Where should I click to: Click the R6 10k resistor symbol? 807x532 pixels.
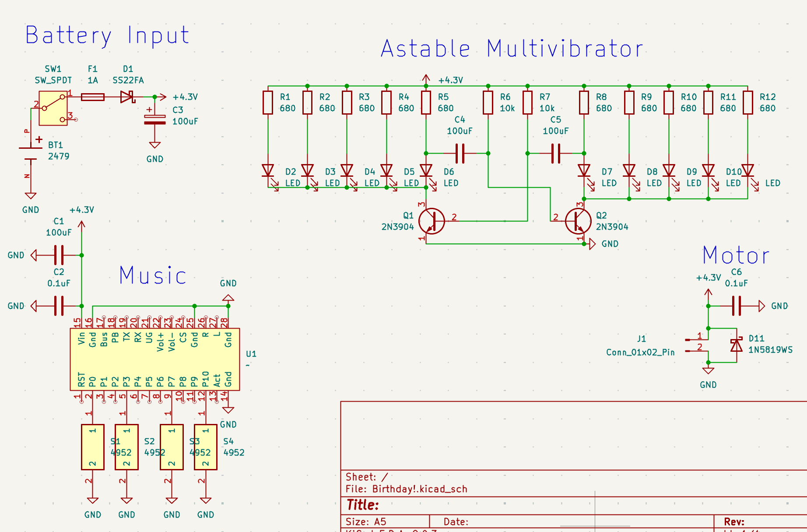click(488, 102)
